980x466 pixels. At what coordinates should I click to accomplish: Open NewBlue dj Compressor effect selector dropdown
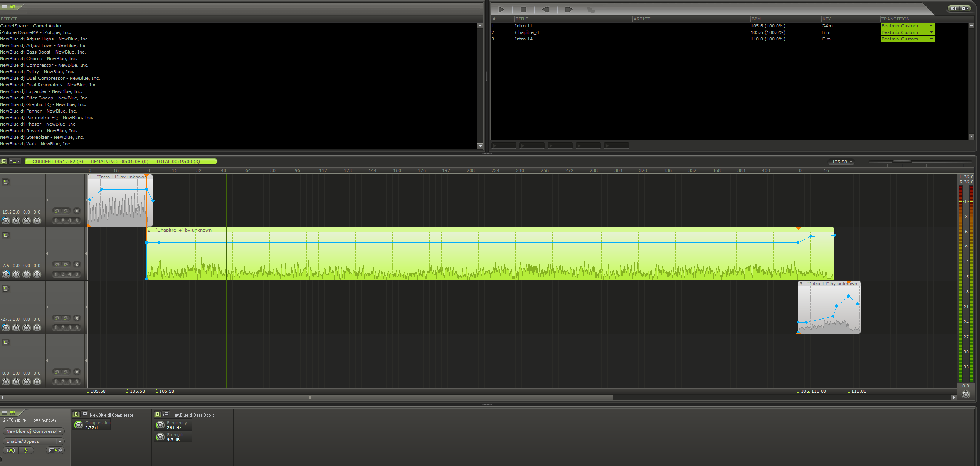(x=60, y=432)
